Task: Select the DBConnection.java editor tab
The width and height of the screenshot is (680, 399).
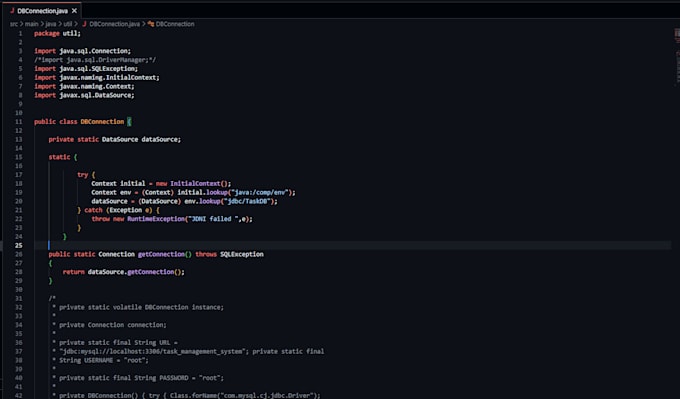Action: [x=42, y=11]
